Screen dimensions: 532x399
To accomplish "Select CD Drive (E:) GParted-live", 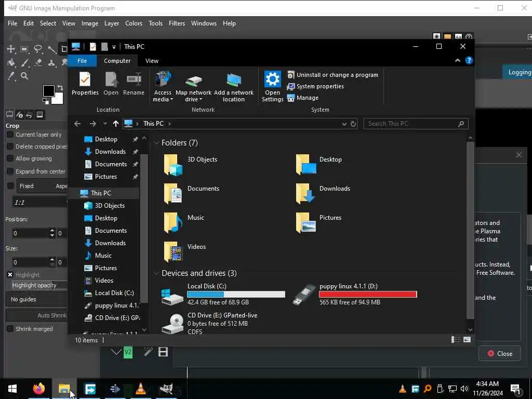I will pos(210,323).
